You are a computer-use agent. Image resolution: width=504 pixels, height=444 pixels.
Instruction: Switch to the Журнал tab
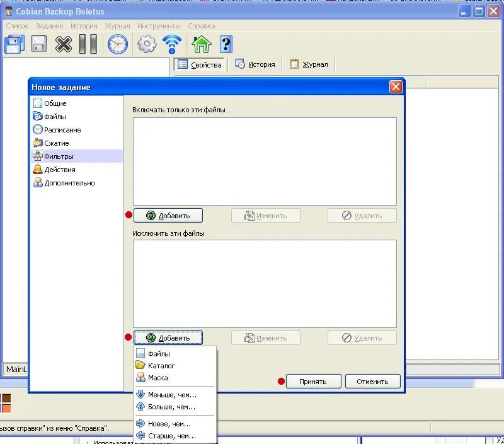[309, 64]
